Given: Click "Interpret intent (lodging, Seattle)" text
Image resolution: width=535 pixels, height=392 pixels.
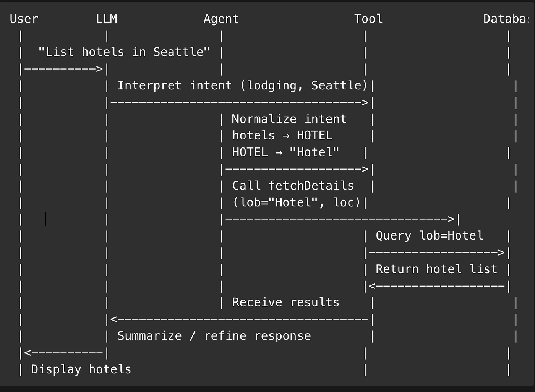Looking at the screenshot, I should (x=242, y=86).
